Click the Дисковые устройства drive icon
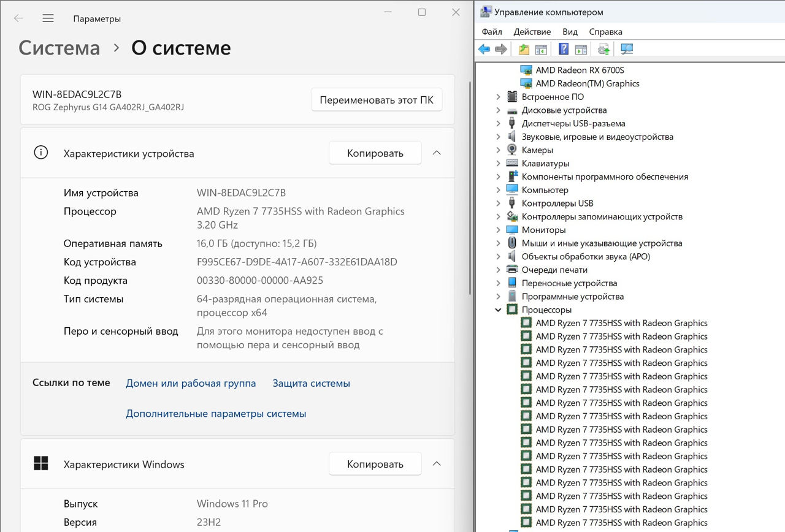 (x=512, y=110)
